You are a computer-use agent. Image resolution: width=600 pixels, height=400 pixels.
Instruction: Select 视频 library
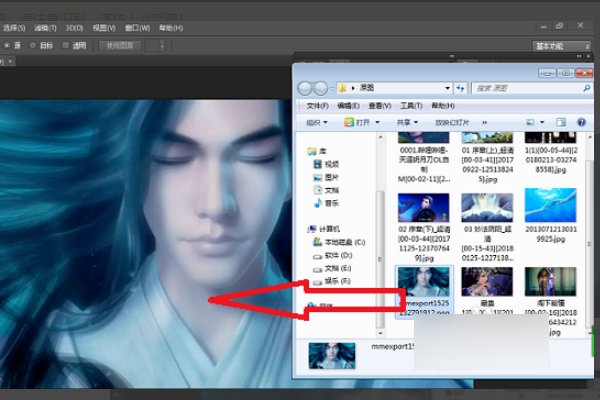tap(326, 164)
